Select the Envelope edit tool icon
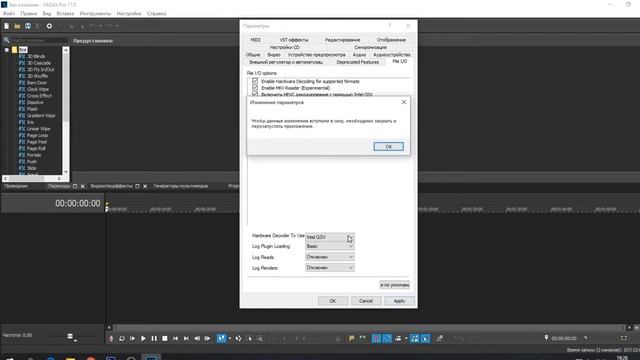This screenshot has height=360, width=640. coord(238,338)
